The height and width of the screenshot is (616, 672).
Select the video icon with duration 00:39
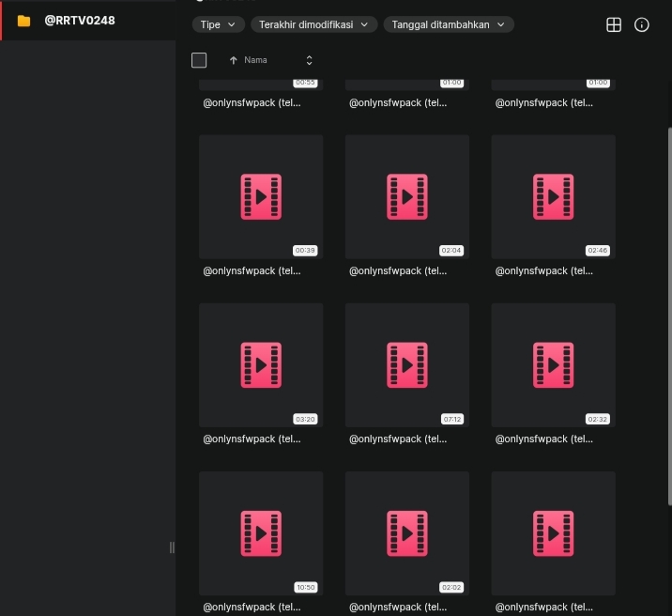tap(261, 197)
